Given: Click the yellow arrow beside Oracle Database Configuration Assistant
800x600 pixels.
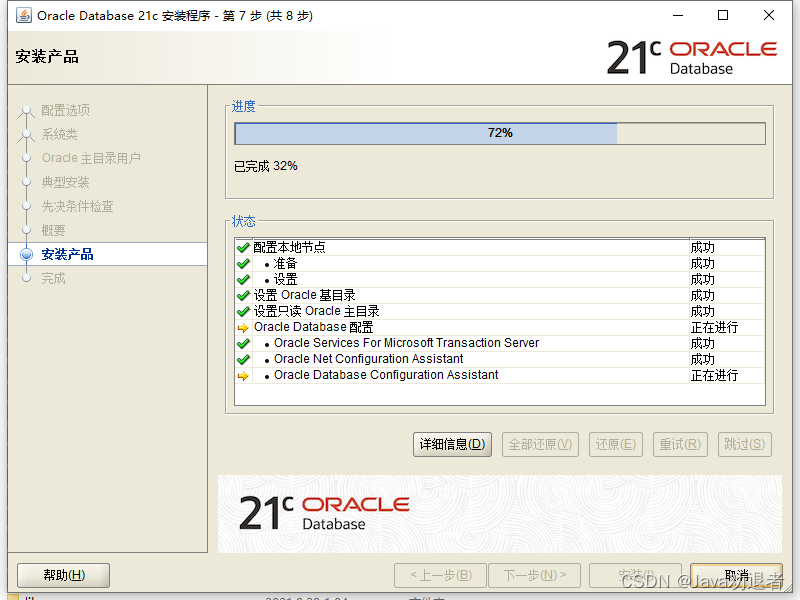Looking at the screenshot, I should coord(243,375).
